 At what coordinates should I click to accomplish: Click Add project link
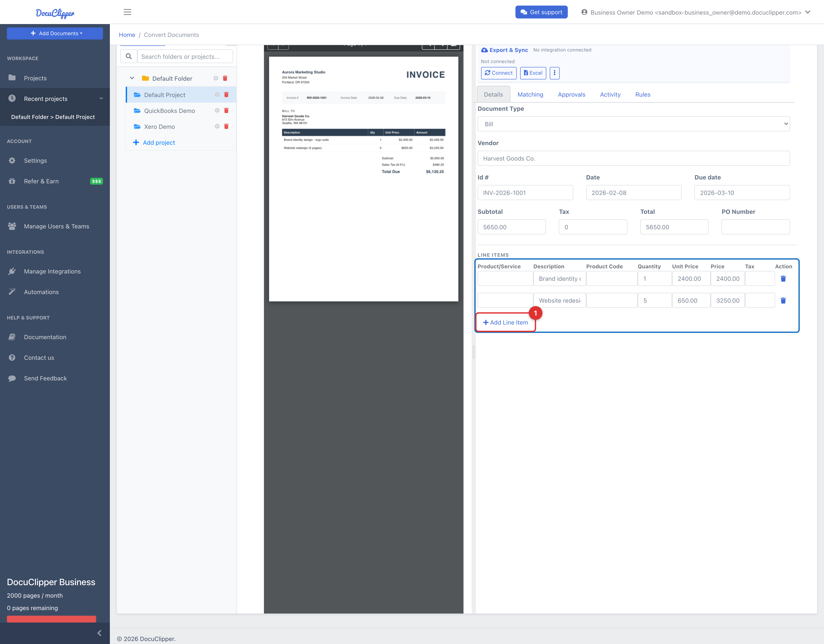pyautogui.click(x=154, y=142)
